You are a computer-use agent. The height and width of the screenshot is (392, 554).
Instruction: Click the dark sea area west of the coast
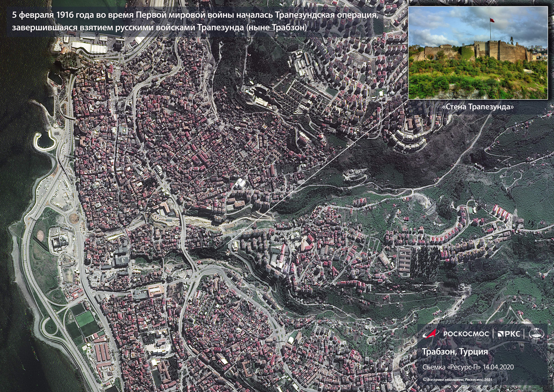click(x=15, y=169)
